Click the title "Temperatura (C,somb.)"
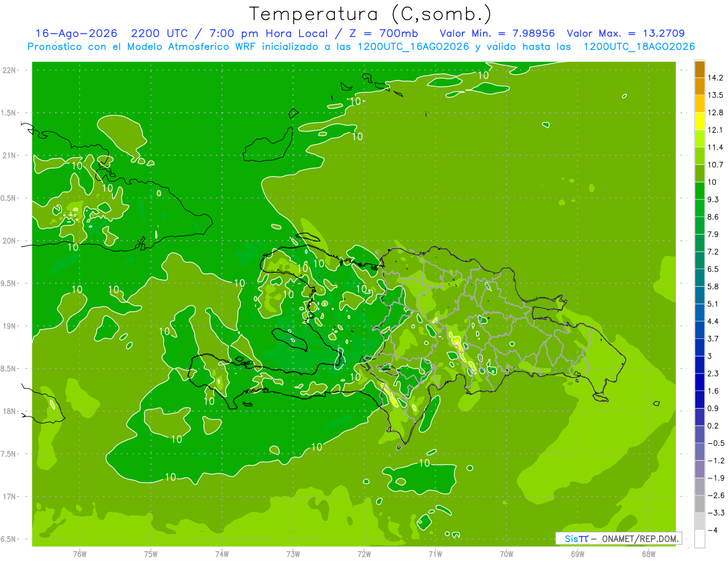The width and height of the screenshot is (728, 562). point(371,14)
